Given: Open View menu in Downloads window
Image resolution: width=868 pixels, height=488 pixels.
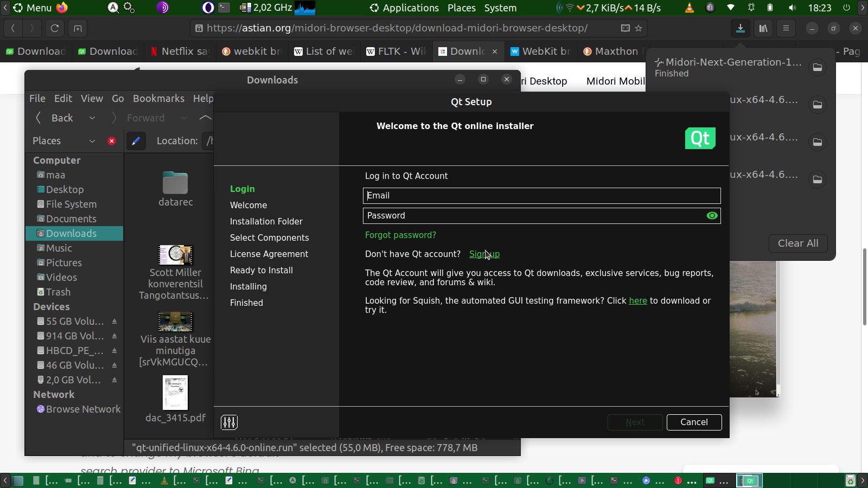Looking at the screenshot, I should coord(92,99).
